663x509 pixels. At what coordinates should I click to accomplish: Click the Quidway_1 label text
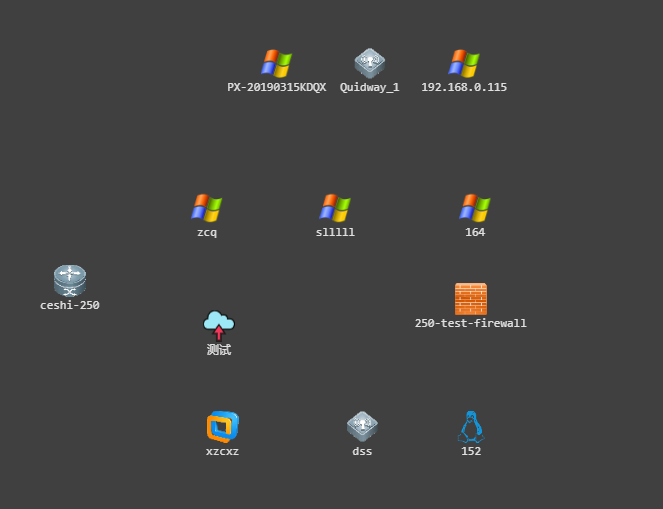370,88
